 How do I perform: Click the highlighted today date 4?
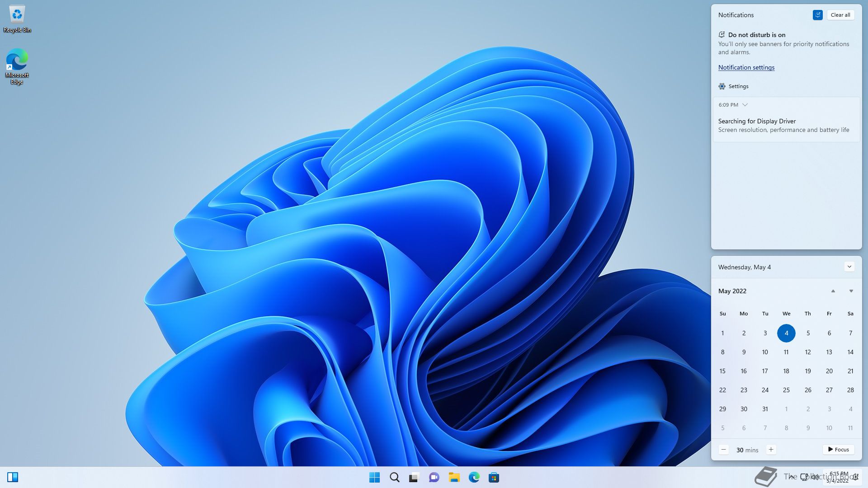click(786, 333)
